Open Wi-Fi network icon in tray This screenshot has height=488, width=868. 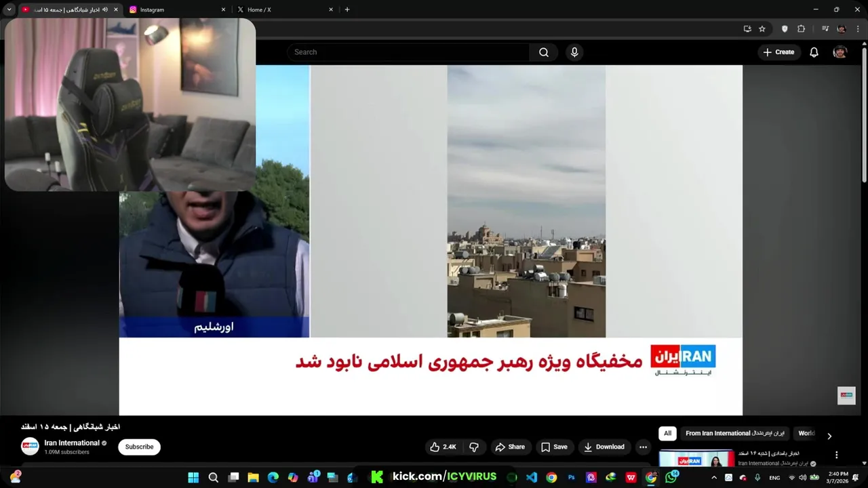pos(791,478)
